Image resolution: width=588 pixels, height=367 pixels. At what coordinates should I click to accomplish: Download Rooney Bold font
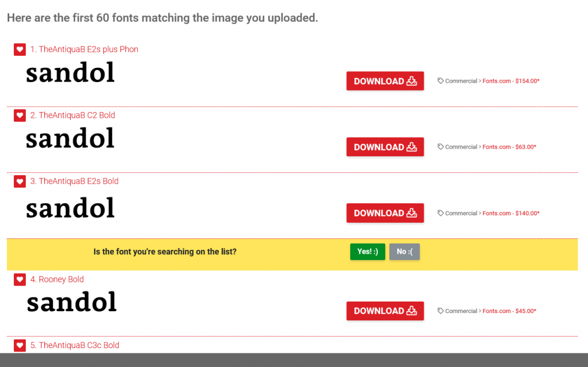click(385, 311)
